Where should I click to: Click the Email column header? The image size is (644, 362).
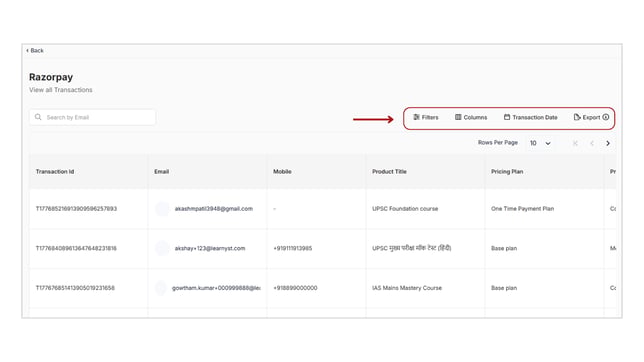tap(161, 172)
